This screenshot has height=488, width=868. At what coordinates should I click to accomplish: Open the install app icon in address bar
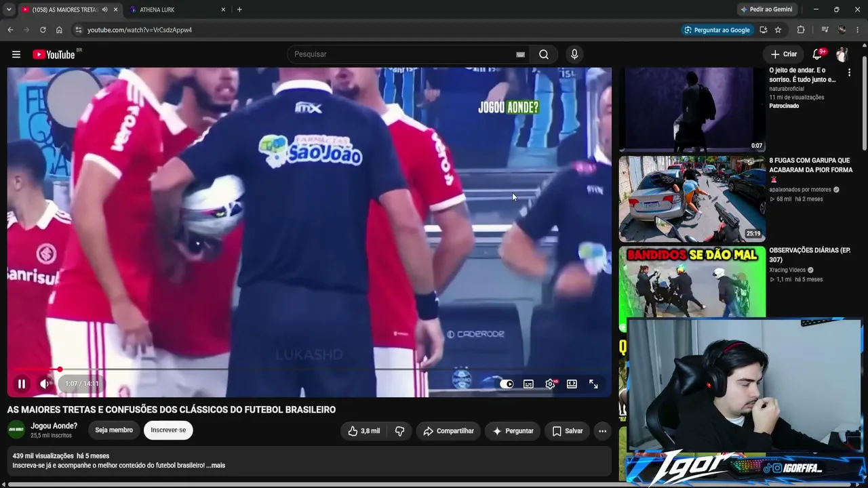pyautogui.click(x=764, y=30)
